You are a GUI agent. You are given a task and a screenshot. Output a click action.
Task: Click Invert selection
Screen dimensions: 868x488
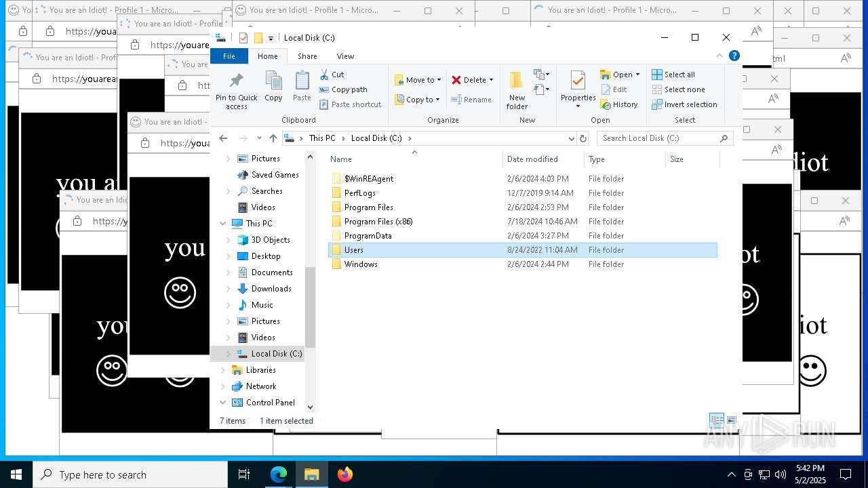pyautogui.click(x=684, y=104)
